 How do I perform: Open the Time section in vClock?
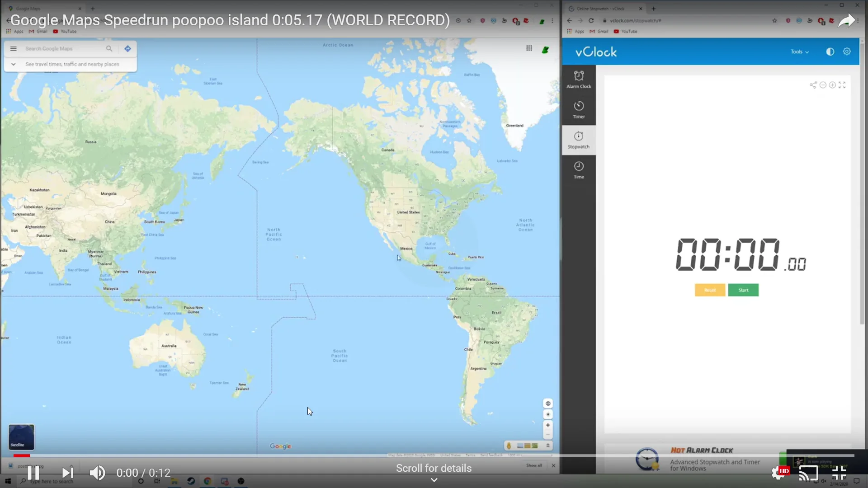(579, 170)
